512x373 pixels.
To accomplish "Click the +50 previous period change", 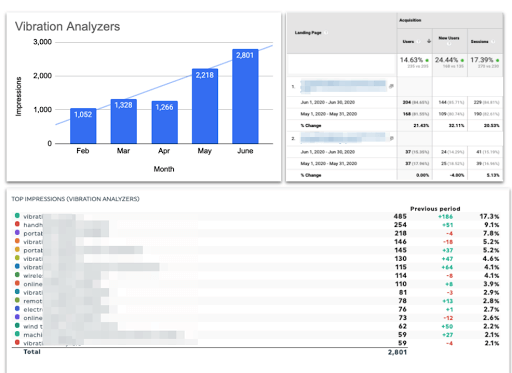I will click(x=447, y=327).
